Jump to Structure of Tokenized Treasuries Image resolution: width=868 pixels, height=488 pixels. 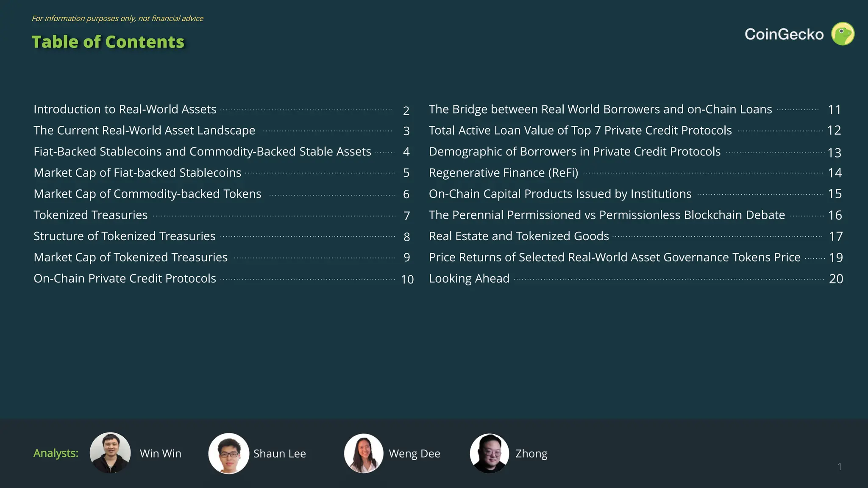[125, 236]
